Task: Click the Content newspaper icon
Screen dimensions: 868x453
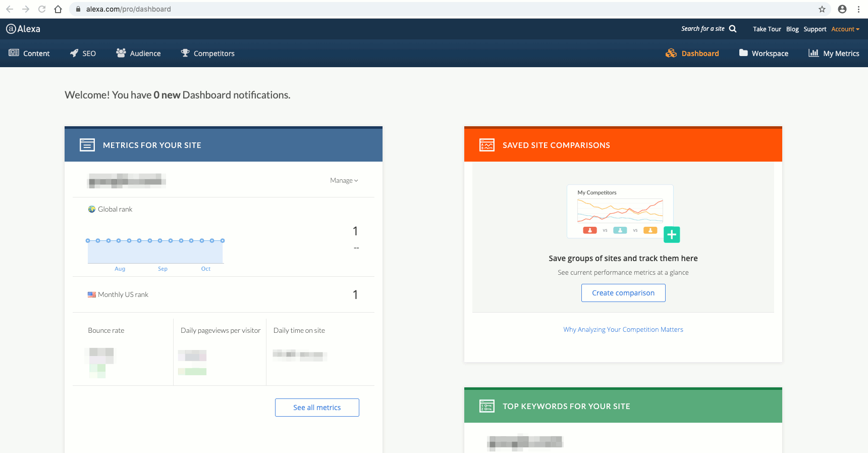Action: (14, 53)
